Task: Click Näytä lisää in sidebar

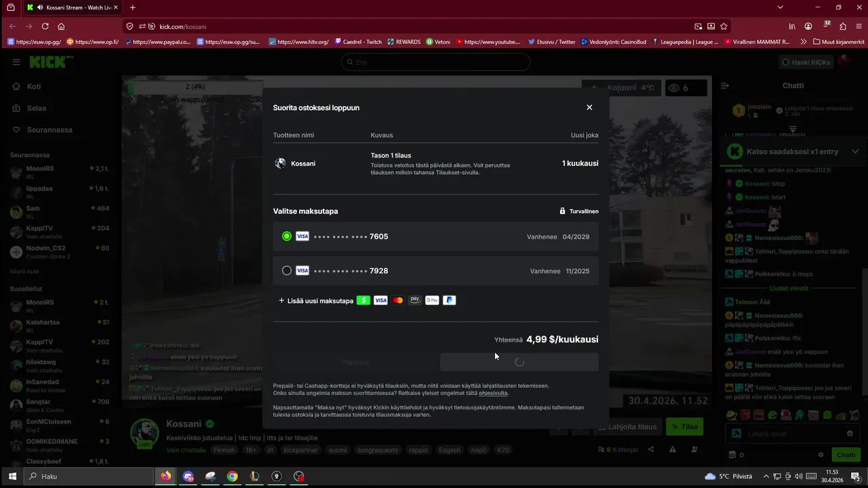Action: [x=24, y=271]
